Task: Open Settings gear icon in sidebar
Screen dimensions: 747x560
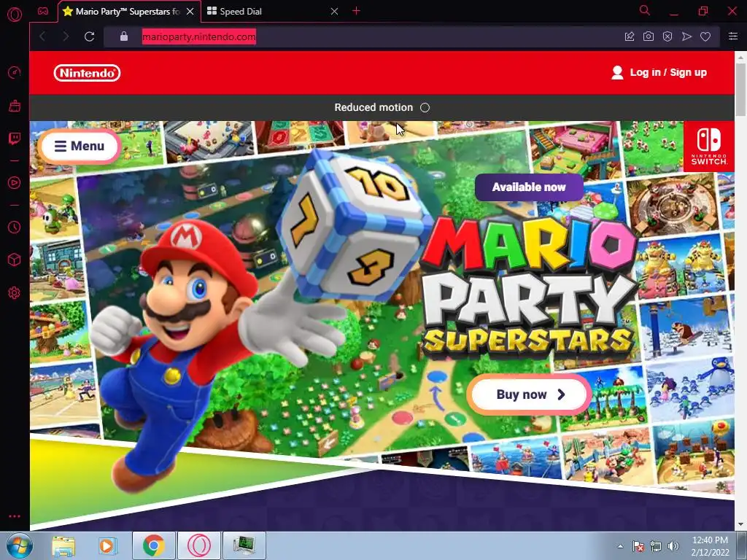Action: 15,292
